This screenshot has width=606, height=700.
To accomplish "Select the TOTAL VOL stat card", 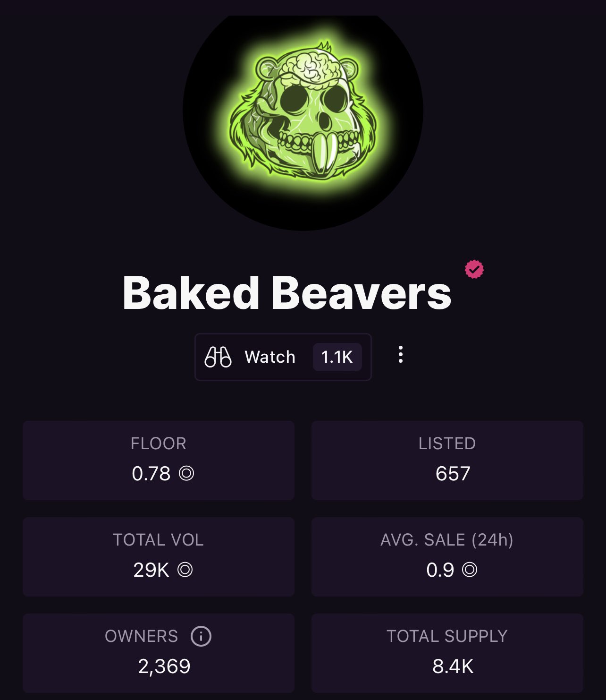I will (x=159, y=557).
